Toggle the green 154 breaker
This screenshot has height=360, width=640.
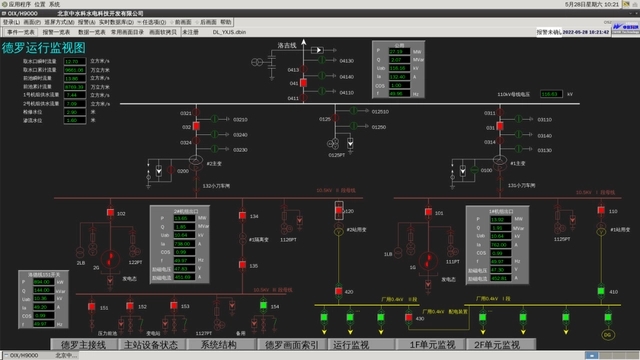pyautogui.click(x=264, y=305)
